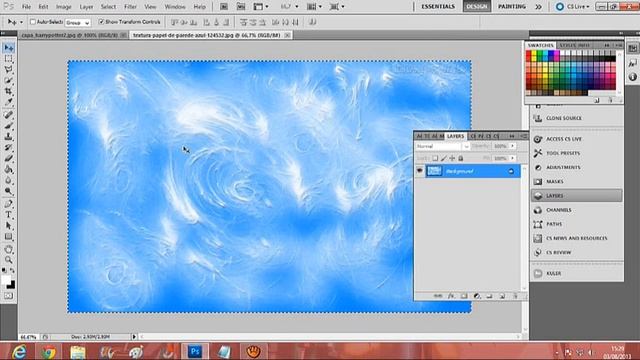640x360 pixels.
Task: Select the Path Selection tool
Action: pyautogui.click(x=9, y=226)
